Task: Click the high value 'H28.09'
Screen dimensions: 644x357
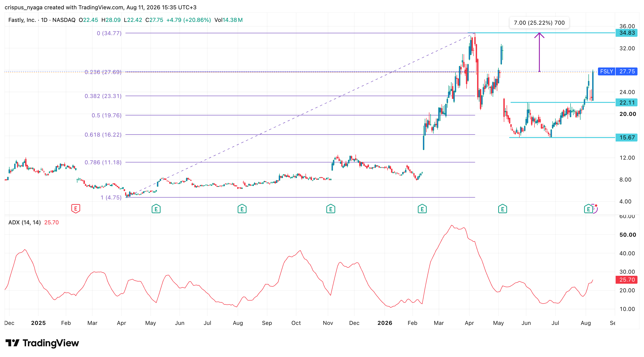Action: [111, 20]
